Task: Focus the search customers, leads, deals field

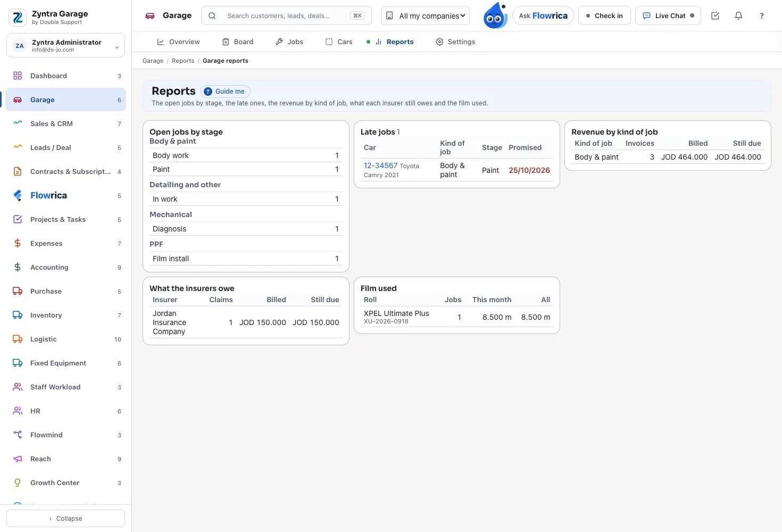Action: point(286,16)
